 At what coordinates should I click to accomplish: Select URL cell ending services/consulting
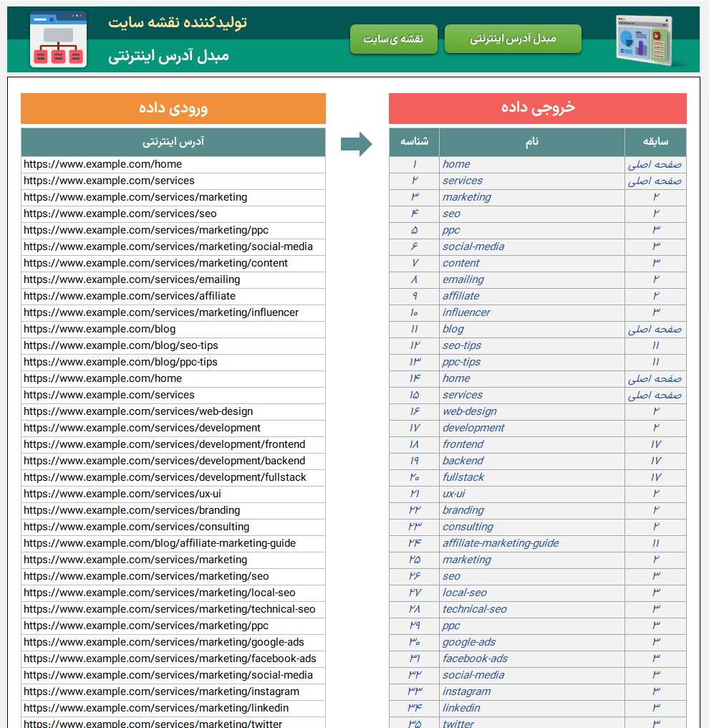click(173, 527)
